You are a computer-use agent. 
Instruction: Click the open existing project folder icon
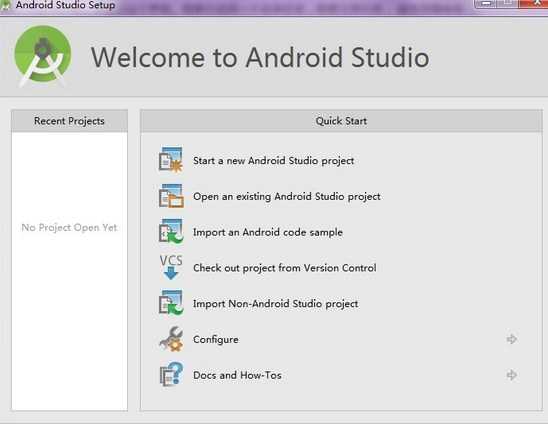[x=171, y=196]
